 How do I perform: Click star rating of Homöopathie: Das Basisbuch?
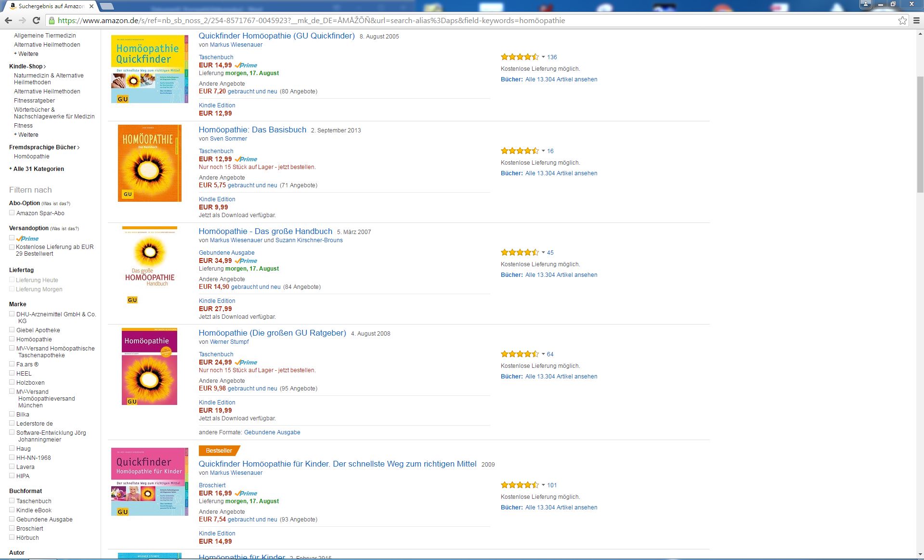coord(520,151)
